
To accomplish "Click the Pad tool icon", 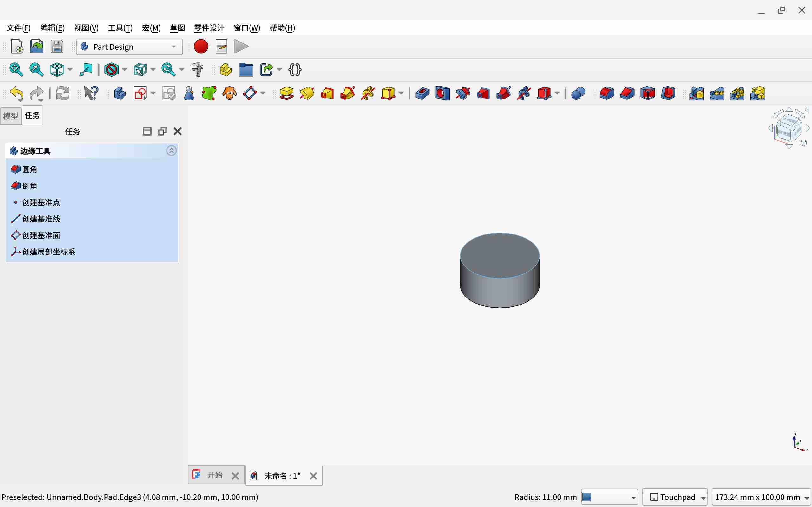I will [x=286, y=93].
